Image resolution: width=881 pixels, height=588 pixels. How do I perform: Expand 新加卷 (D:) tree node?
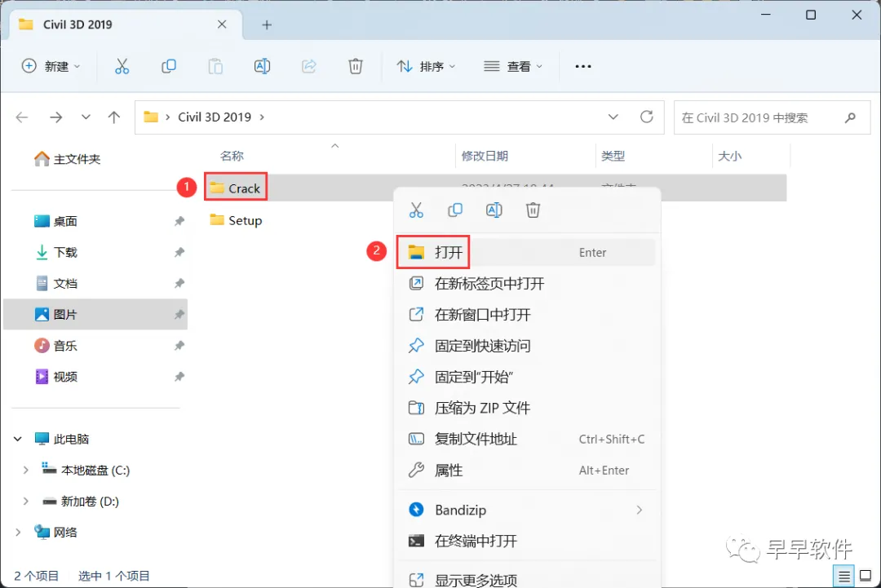(x=25, y=501)
